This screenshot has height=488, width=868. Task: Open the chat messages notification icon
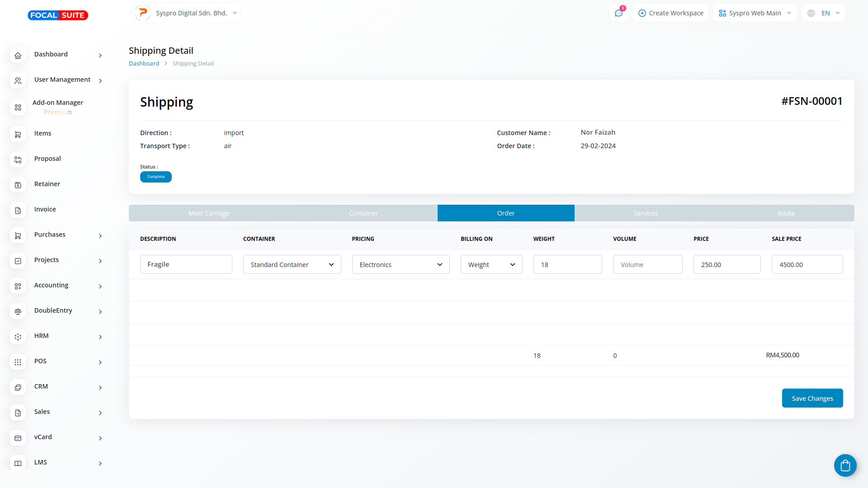coord(618,13)
